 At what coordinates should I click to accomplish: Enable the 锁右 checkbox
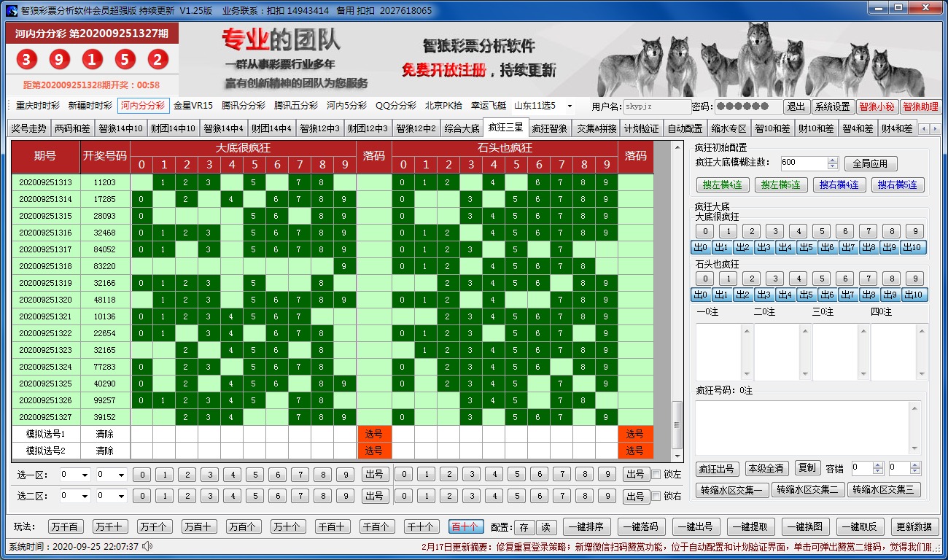click(656, 497)
